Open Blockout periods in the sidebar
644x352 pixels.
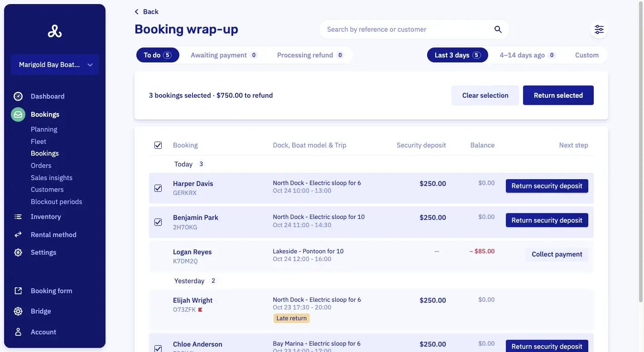pyautogui.click(x=57, y=202)
